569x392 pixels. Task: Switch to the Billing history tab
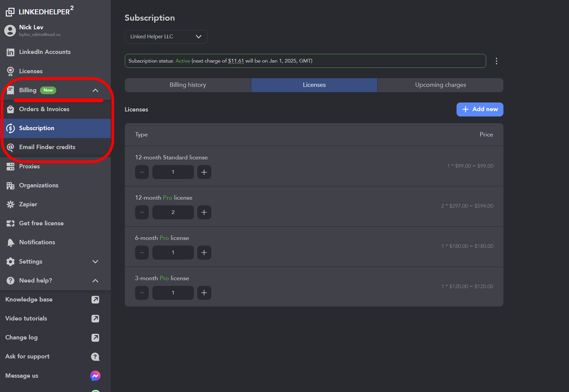[x=188, y=85]
